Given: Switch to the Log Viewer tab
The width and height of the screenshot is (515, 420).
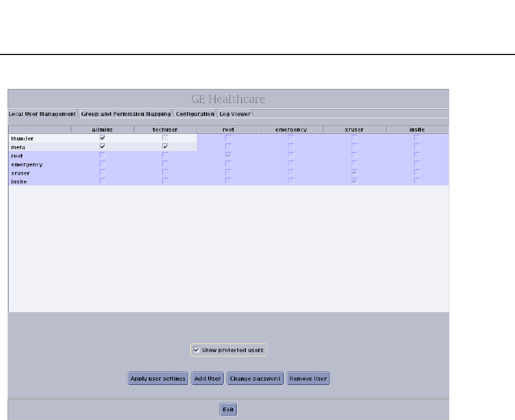Looking at the screenshot, I should coord(235,114).
